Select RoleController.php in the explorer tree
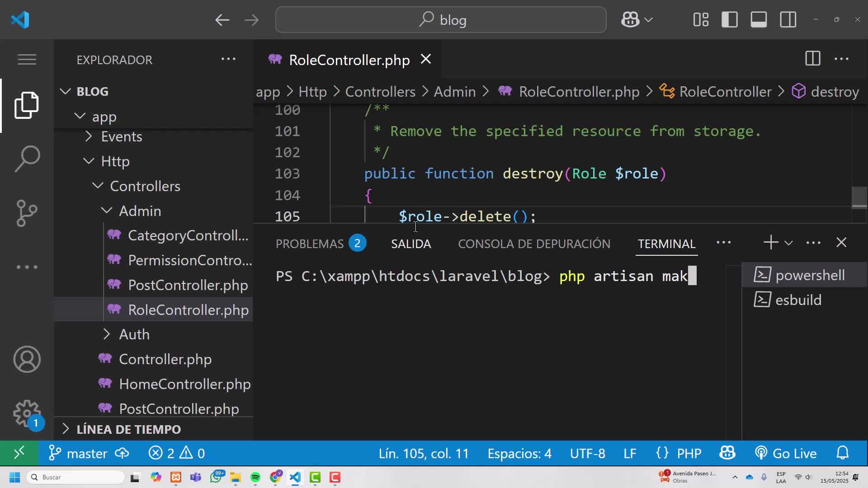 pyautogui.click(x=154, y=310)
